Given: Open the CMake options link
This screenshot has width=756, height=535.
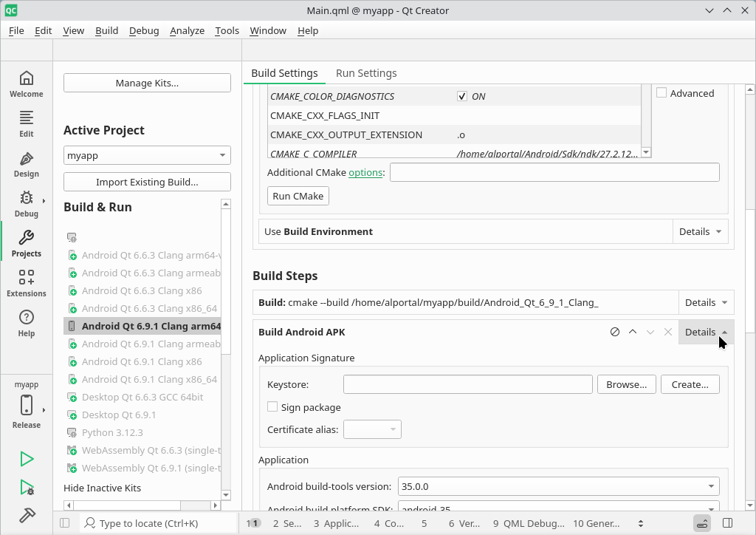Looking at the screenshot, I should point(365,172).
